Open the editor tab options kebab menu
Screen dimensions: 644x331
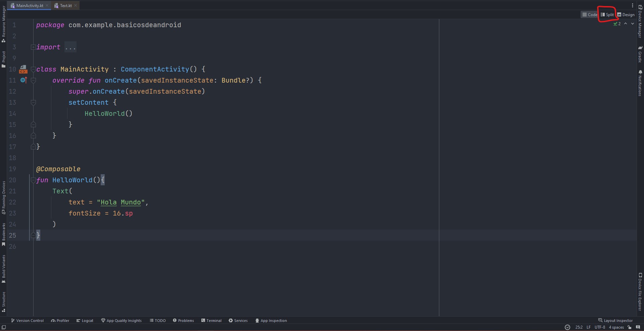click(632, 5)
